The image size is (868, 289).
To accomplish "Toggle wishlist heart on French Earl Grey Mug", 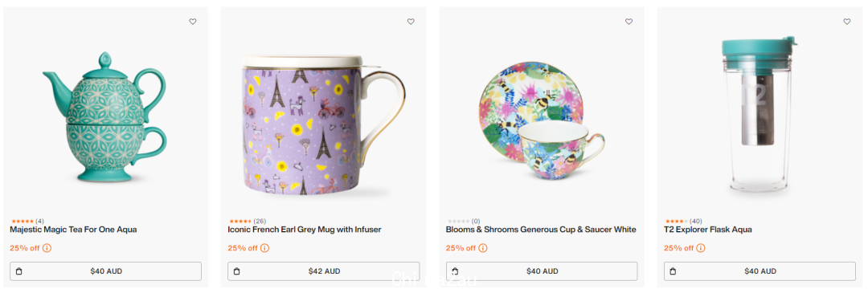I will (x=411, y=22).
